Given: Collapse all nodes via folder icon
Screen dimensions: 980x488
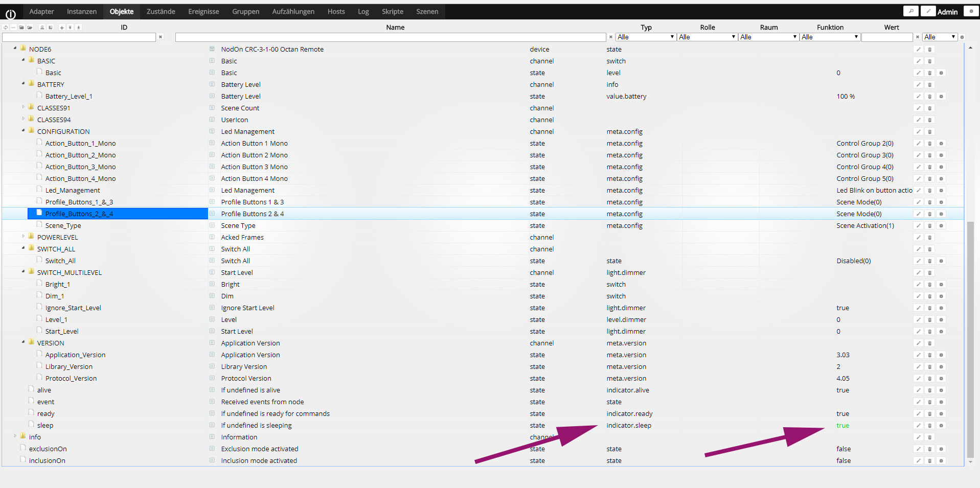Looking at the screenshot, I should 21,28.
